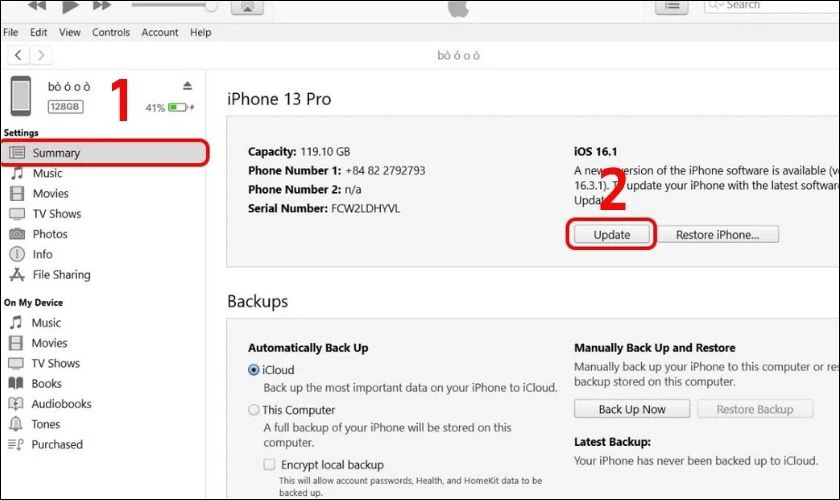The image size is (840, 500).
Task: Select TV Shows under Settings
Action: pos(57,214)
